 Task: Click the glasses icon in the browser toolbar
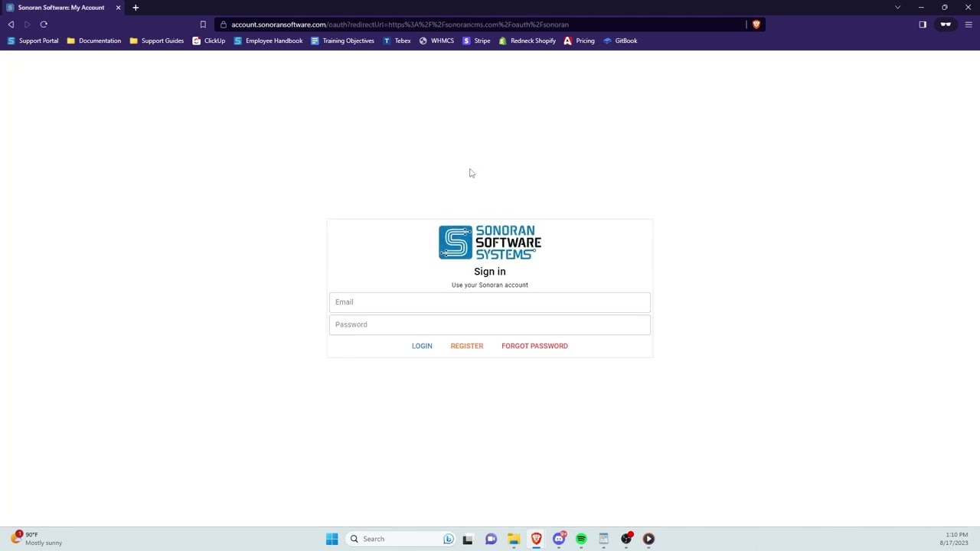(x=946, y=24)
